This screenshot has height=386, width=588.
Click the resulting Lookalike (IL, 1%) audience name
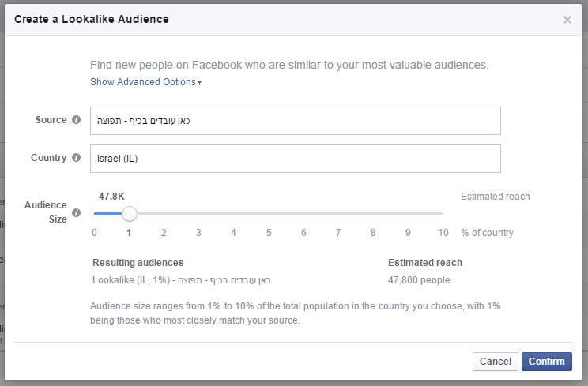(x=182, y=280)
